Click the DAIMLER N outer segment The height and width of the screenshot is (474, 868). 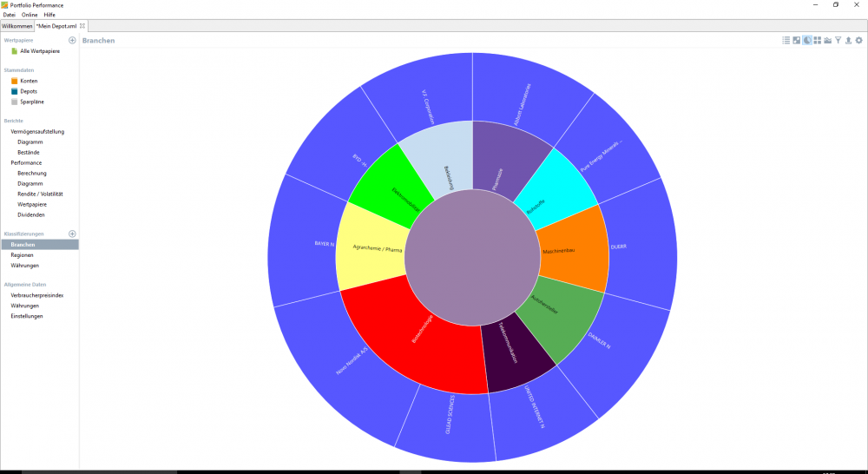(x=615, y=354)
